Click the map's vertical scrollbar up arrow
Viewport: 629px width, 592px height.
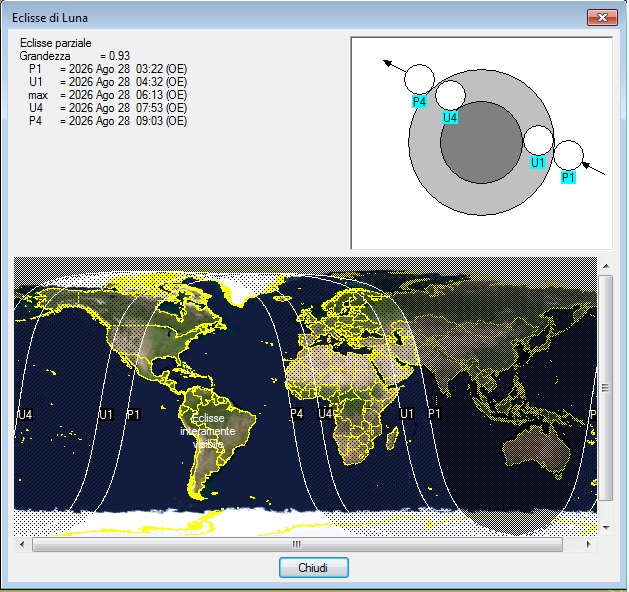605,265
